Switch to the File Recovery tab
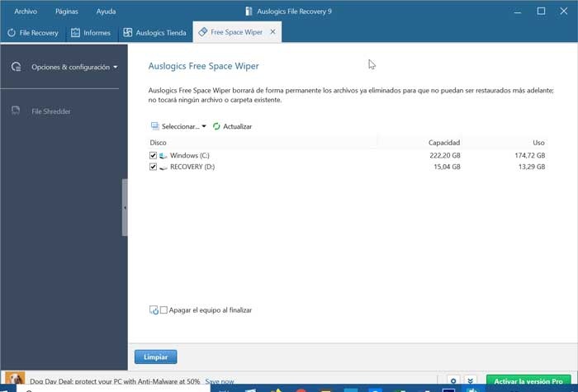578x392 pixels. [x=33, y=33]
